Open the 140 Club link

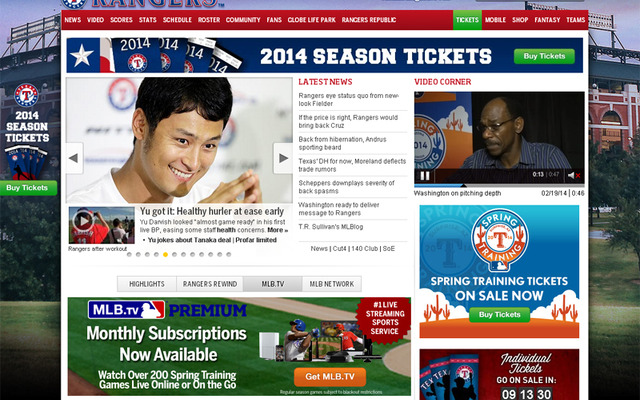(x=364, y=249)
